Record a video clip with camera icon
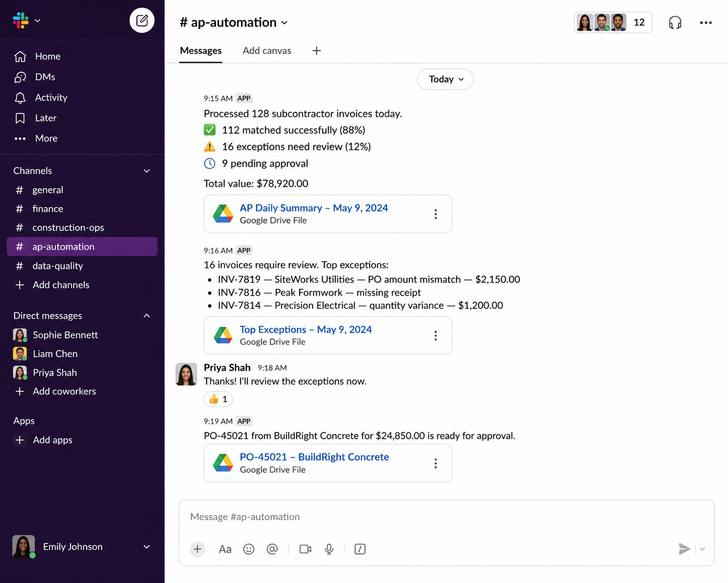Screen dimensions: 728x583 [x=305, y=549]
